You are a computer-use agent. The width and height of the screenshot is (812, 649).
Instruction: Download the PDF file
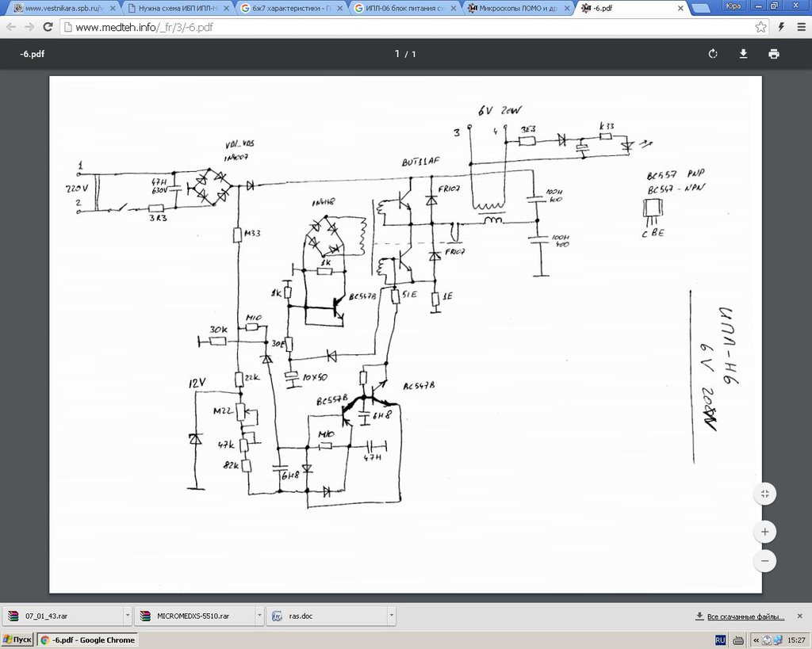point(743,54)
